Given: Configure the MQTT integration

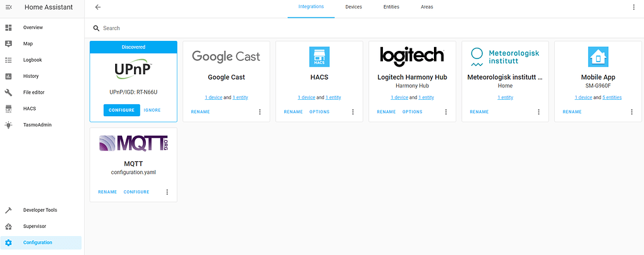Looking at the screenshot, I should click(136, 192).
